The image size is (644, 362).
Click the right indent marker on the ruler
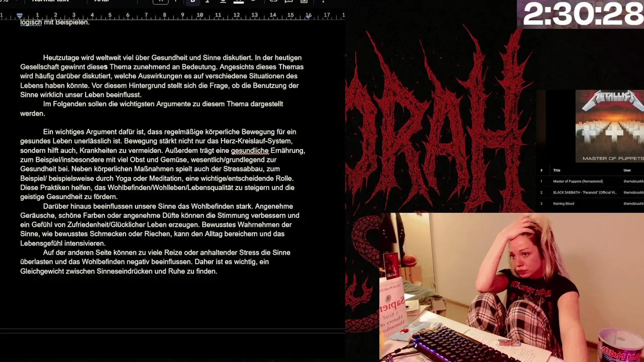coord(308,16)
